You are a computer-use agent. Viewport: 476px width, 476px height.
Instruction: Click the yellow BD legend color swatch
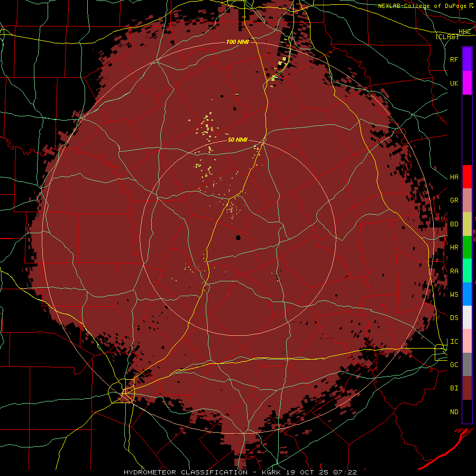(467, 224)
